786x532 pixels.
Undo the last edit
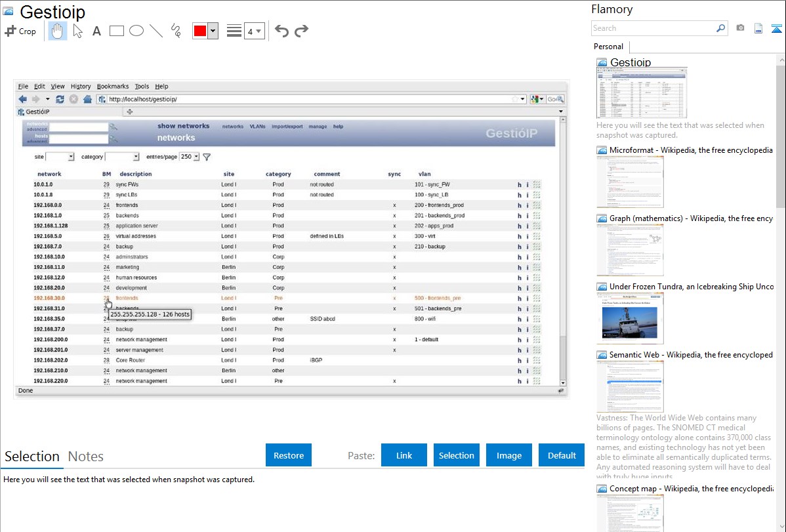[x=281, y=31]
